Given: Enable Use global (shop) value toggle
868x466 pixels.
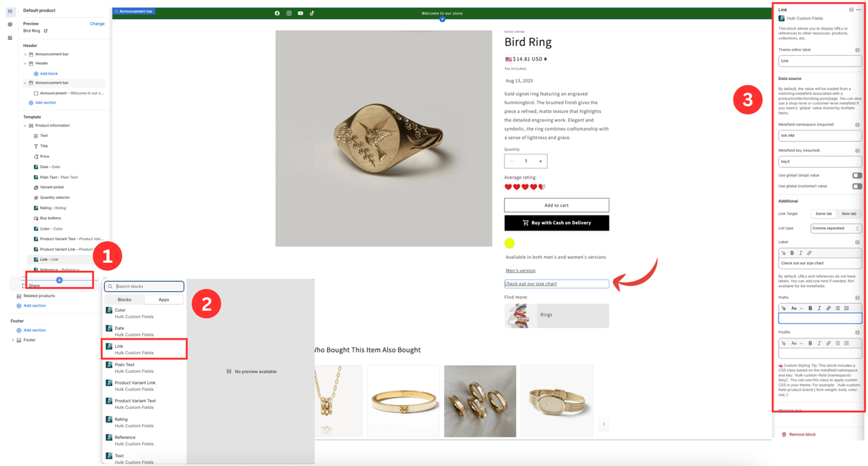Looking at the screenshot, I should click(857, 175).
